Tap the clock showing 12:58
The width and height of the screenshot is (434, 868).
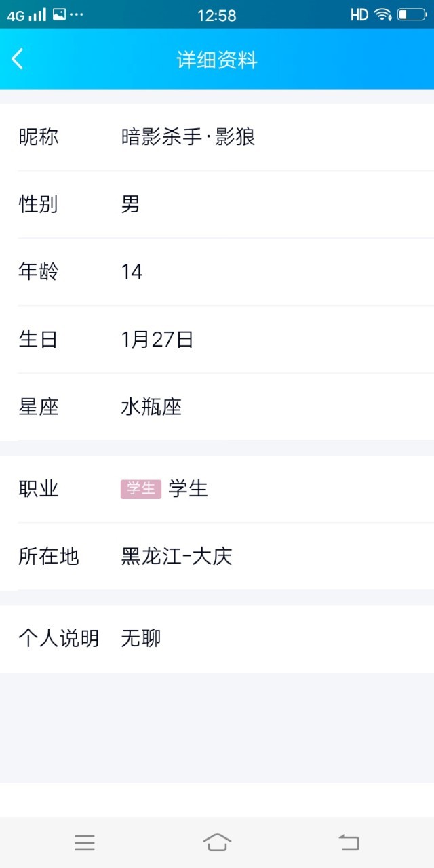point(217,15)
